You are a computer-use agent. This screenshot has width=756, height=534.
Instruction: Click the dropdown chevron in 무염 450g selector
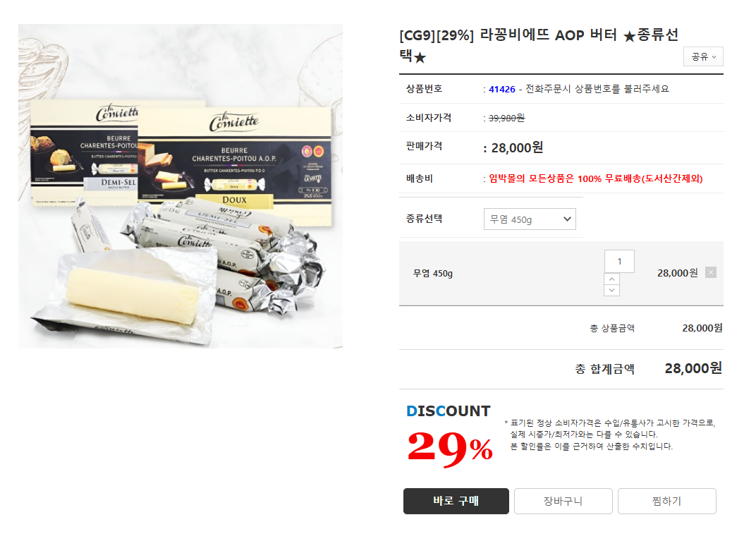click(x=567, y=219)
